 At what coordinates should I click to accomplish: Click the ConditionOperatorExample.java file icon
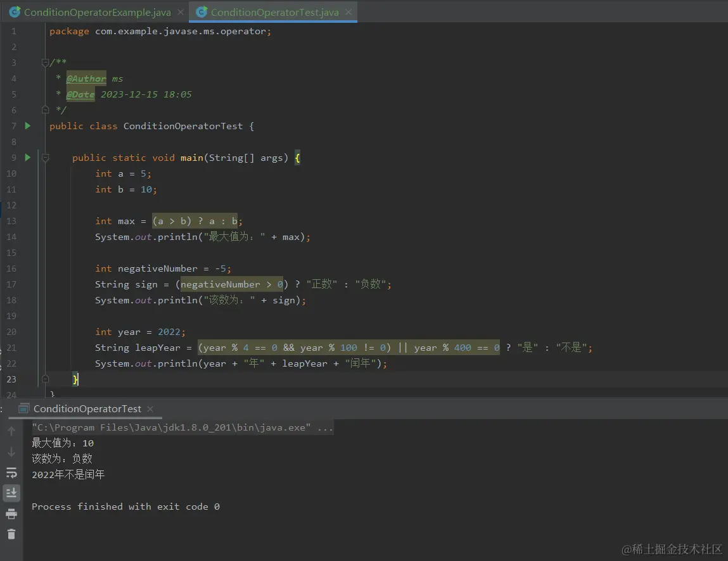click(x=15, y=12)
